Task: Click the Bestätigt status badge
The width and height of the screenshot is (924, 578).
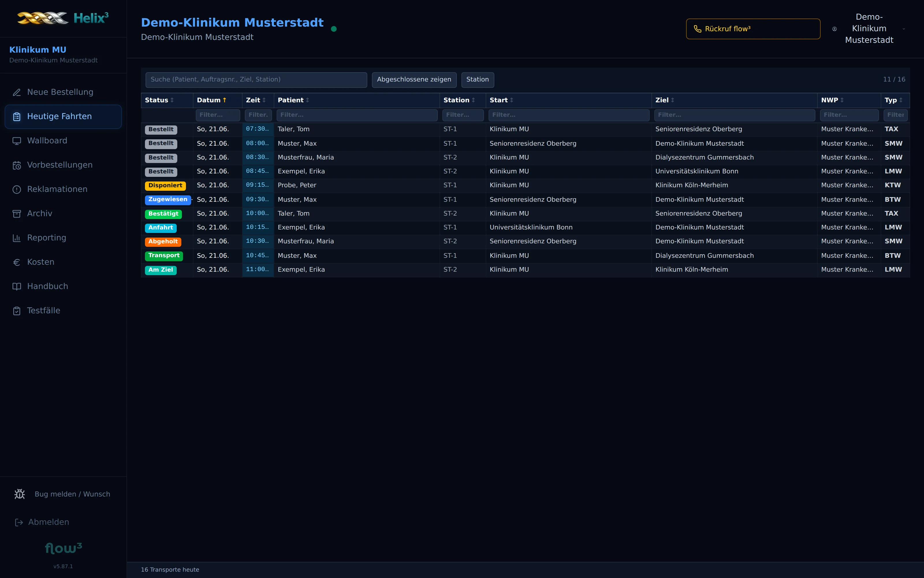Action: pos(163,214)
